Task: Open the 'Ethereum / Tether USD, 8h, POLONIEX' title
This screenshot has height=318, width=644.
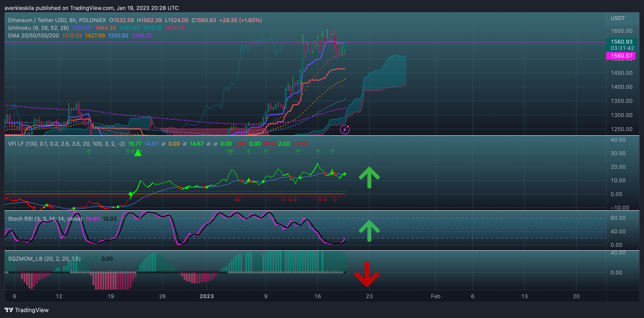Action: 57,20
